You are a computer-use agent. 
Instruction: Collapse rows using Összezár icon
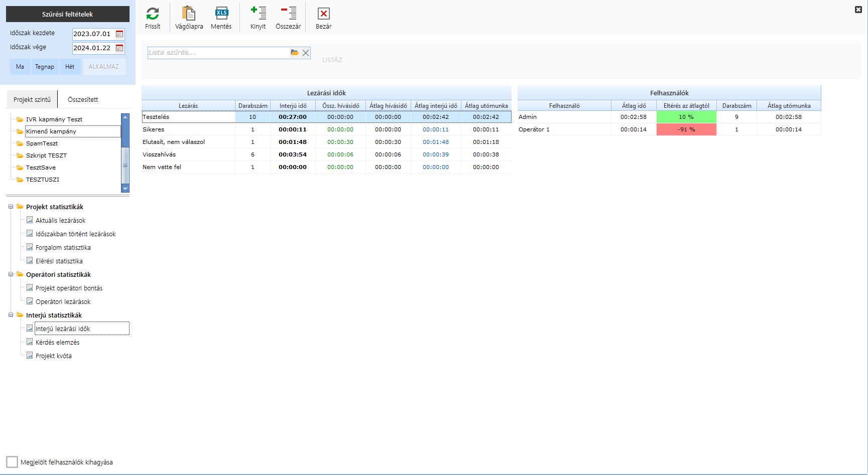point(288,14)
